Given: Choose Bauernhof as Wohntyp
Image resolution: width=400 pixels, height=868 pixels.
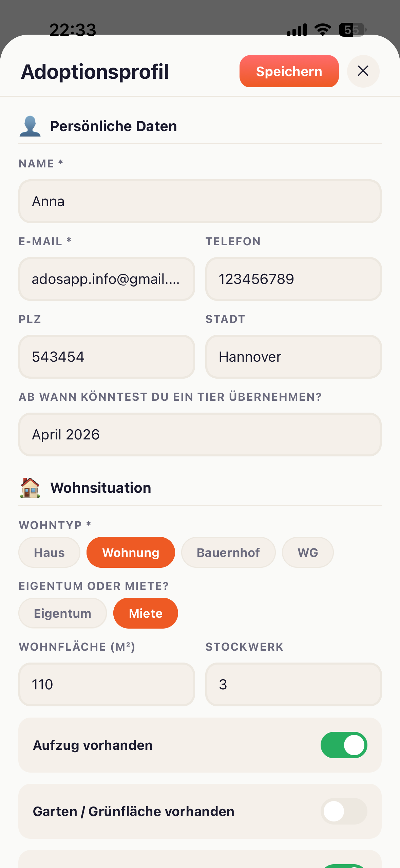Looking at the screenshot, I should (x=228, y=553).
